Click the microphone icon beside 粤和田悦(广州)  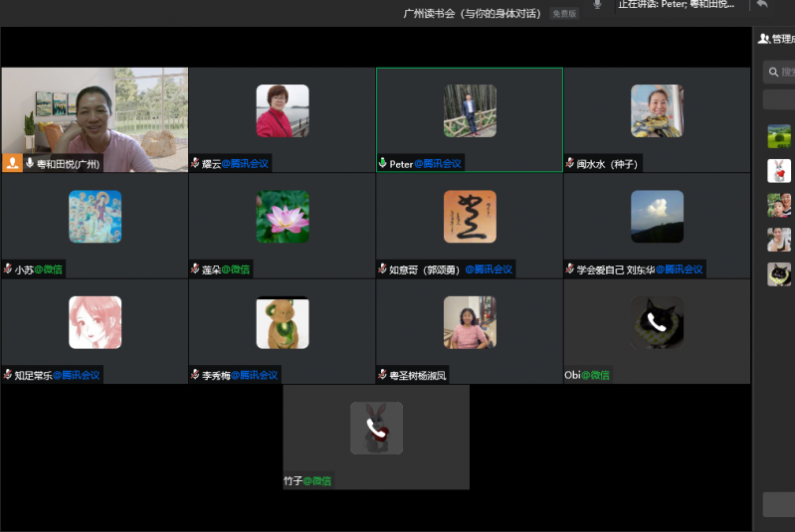30,163
